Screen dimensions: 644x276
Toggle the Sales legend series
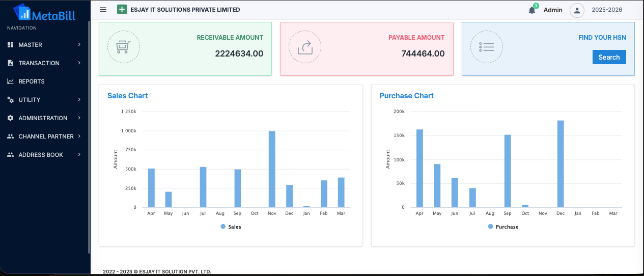tap(231, 227)
